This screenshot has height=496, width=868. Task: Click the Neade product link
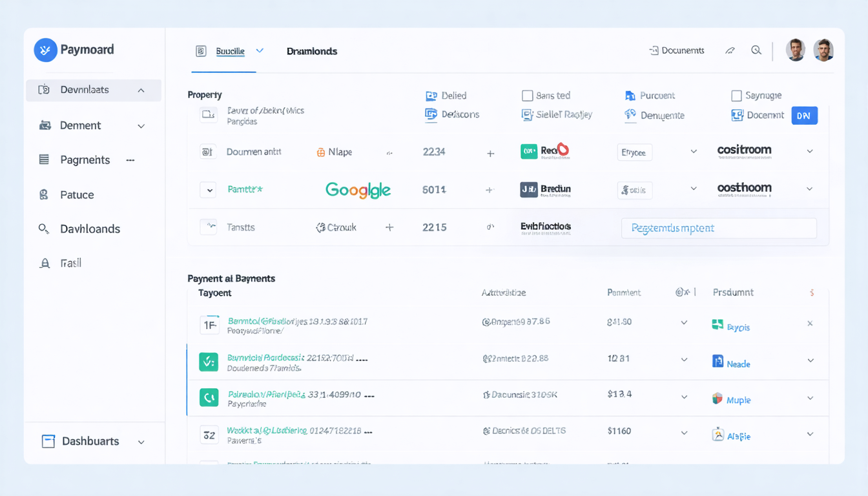point(738,364)
